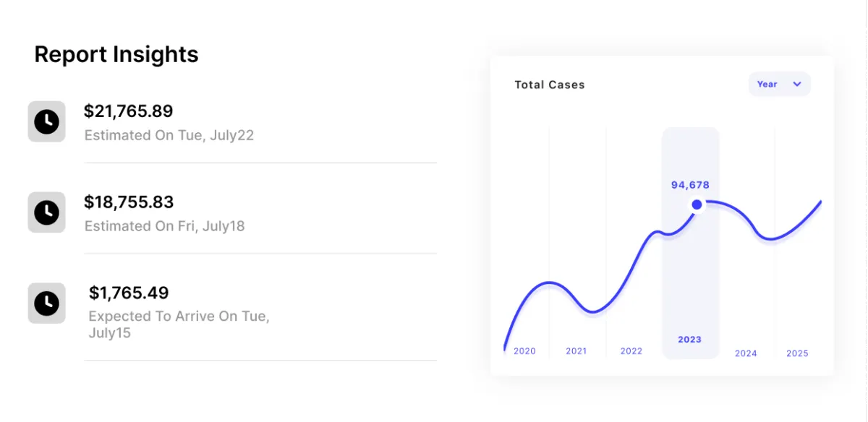
Task: Click the chevron arrow in Year selector
Action: click(x=797, y=85)
